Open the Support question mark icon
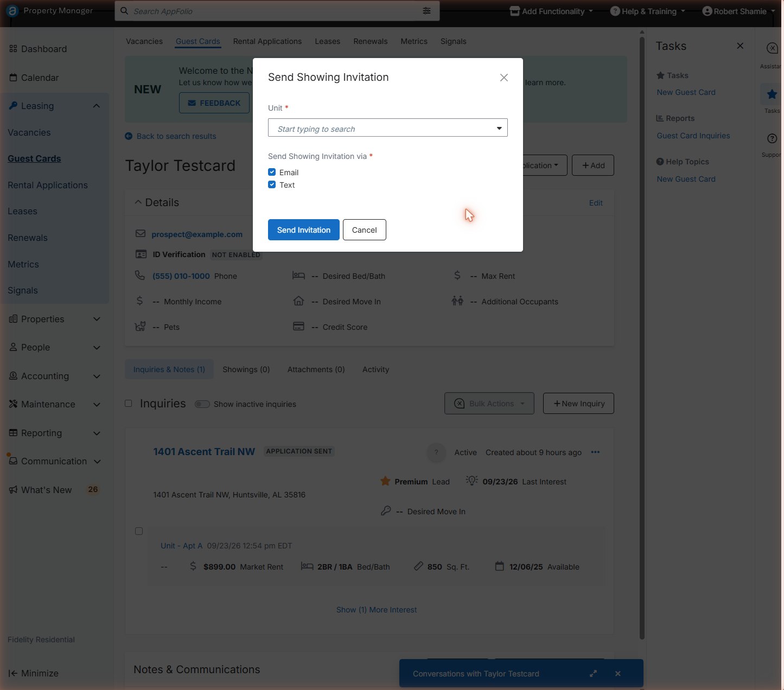Viewport: 784px width, 690px height. [772, 138]
